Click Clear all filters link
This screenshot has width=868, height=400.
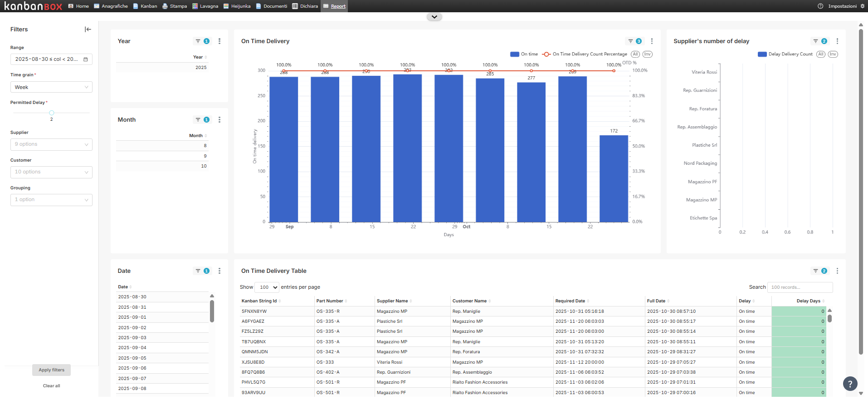[x=51, y=386]
